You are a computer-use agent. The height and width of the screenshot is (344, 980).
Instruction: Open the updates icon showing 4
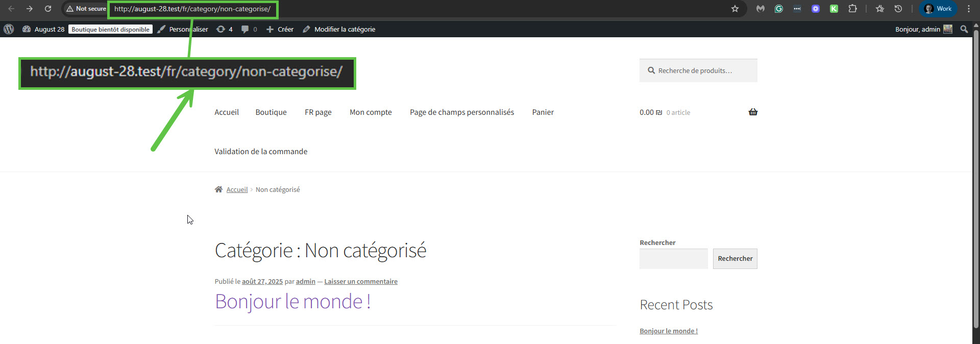click(x=224, y=29)
